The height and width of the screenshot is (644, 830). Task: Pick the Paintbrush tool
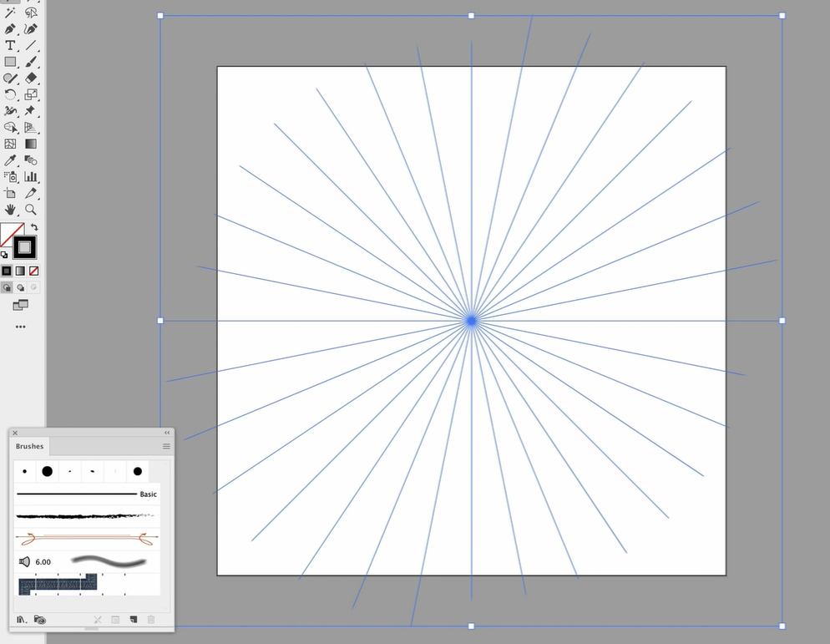[x=31, y=62]
